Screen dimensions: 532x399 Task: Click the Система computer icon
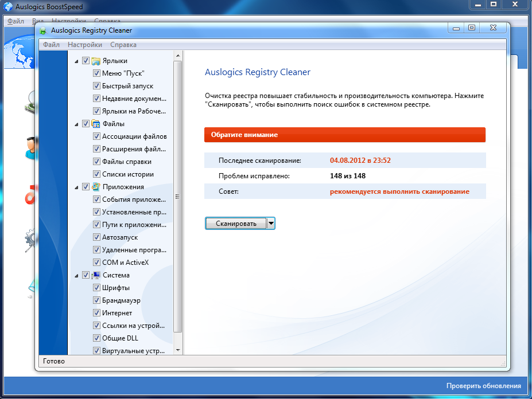click(x=96, y=275)
